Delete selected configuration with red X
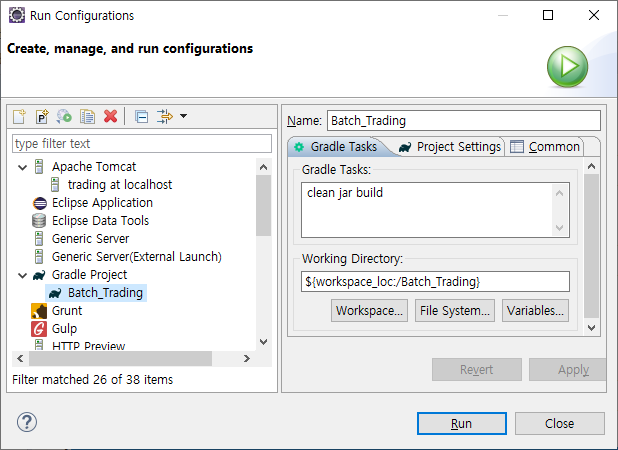Viewport: 618px width, 450px height. coord(110,117)
